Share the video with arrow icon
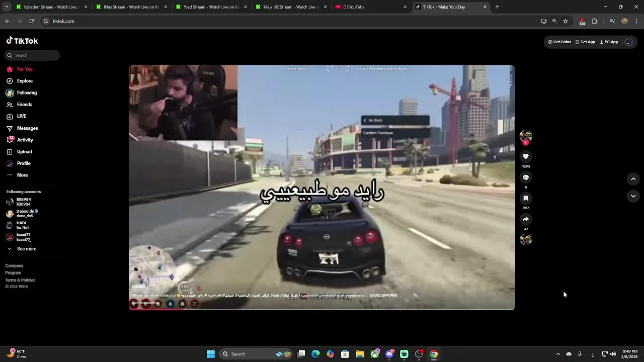Screen dimensions: 644x362 tap(526, 219)
